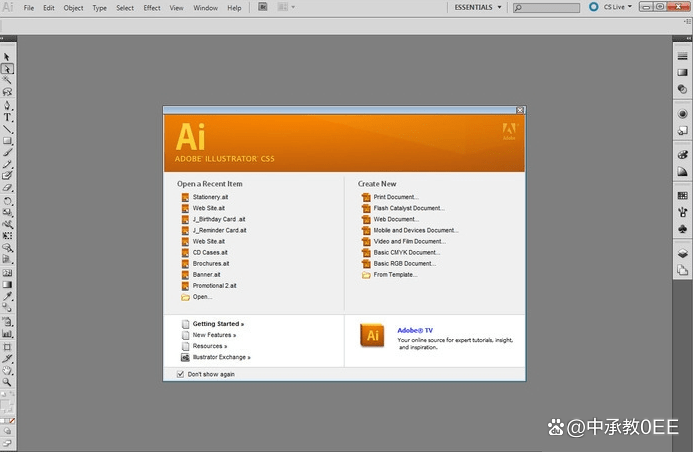Open the Stroke panel icon

[x=682, y=56]
